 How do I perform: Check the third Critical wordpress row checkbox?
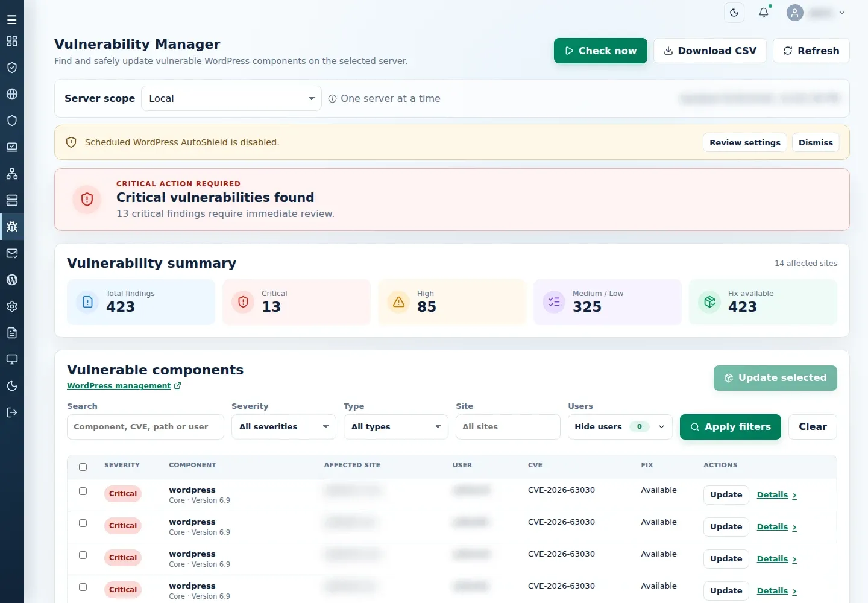tap(83, 555)
